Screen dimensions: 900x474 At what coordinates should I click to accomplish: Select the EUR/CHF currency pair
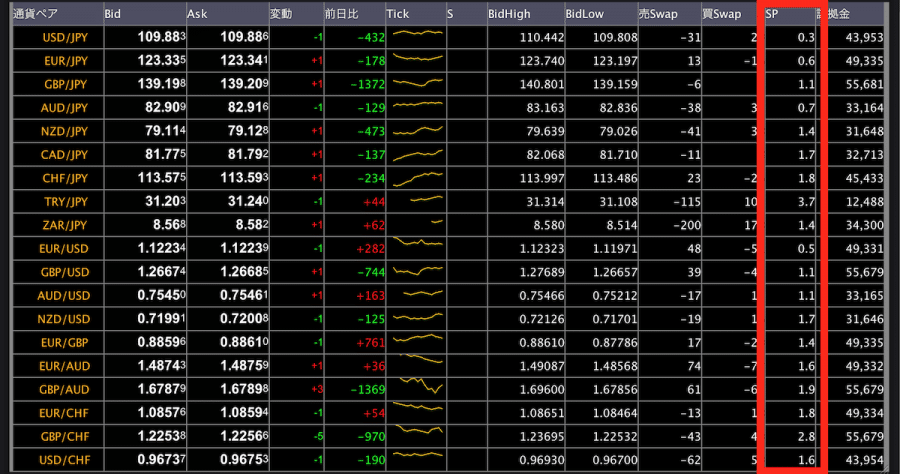click(65, 413)
